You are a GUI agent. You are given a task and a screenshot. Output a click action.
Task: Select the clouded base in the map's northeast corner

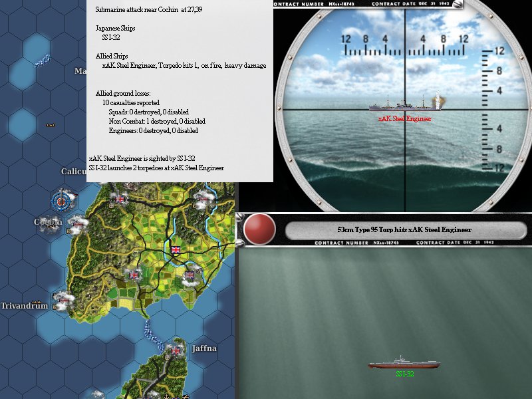[203, 199]
